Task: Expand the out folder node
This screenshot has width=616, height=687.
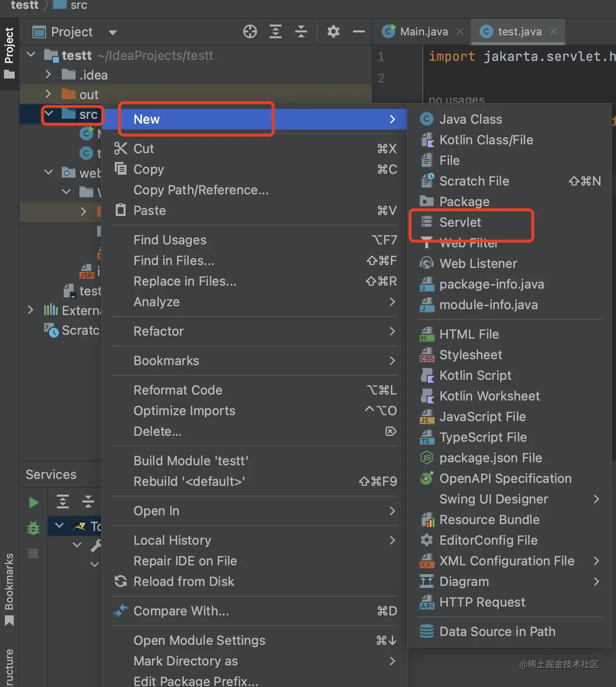Action: coord(48,94)
